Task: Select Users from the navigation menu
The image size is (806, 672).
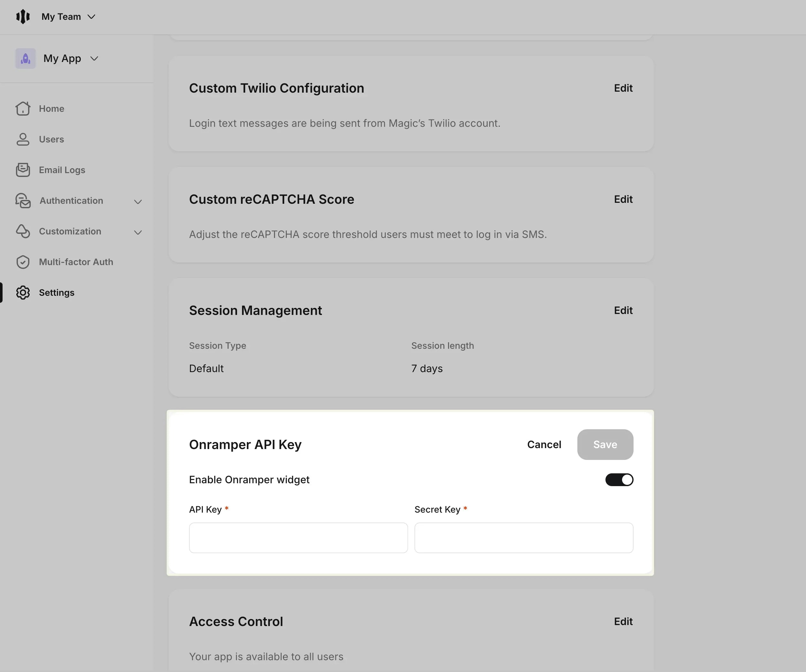Action: pyautogui.click(x=51, y=139)
